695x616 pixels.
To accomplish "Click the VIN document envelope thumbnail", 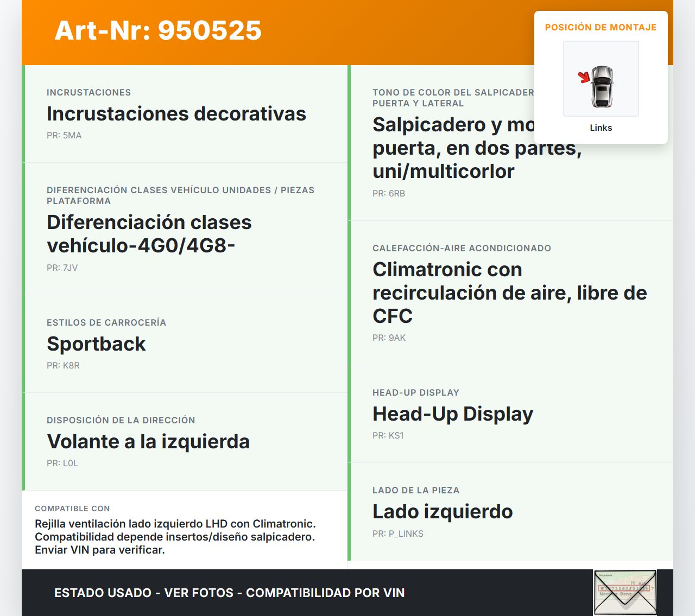I will pyautogui.click(x=625, y=592).
